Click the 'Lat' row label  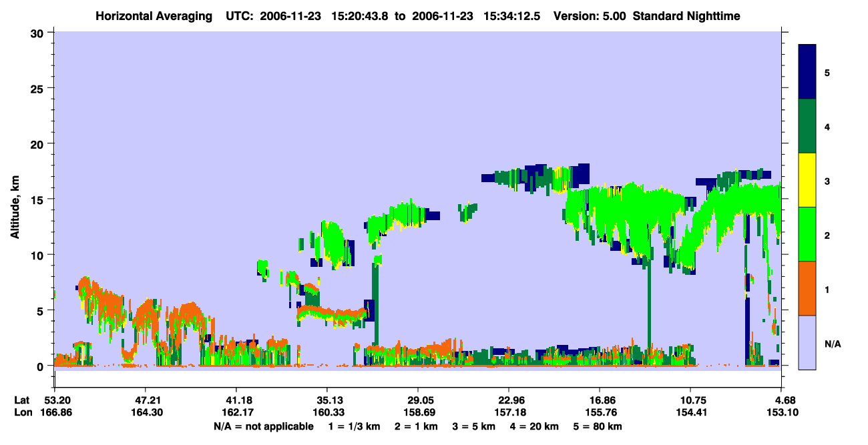pyautogui.click(x=22, y=400)
